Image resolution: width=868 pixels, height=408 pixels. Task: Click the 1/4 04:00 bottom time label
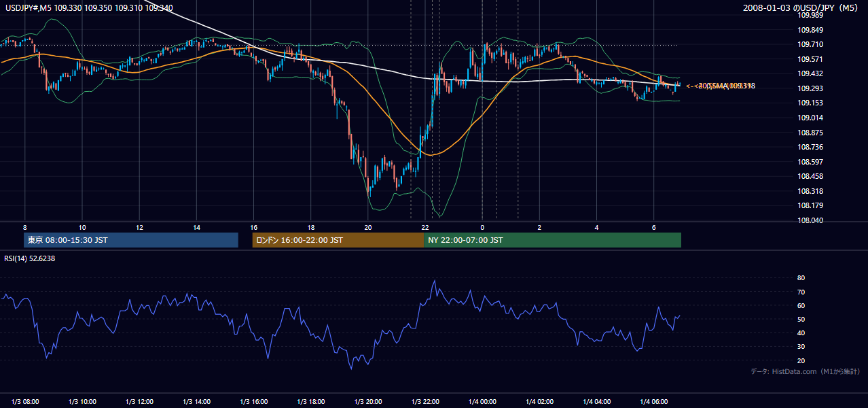point(596,401)
